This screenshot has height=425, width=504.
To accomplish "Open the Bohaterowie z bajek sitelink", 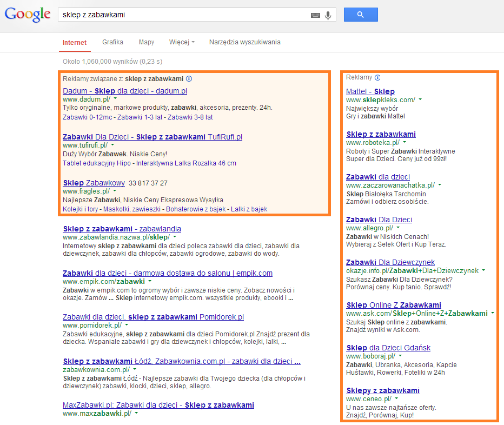I will (196, 209).
